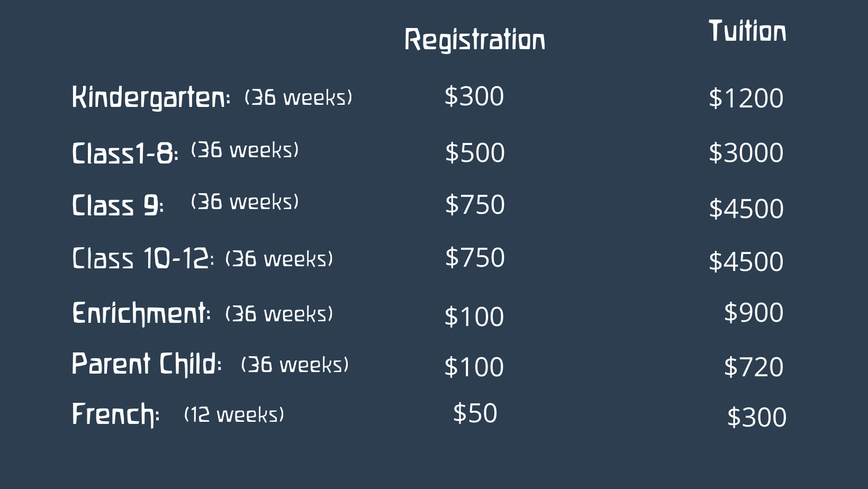This screenshot has width=868, height=489.
Task: Click the Class1-8 row label
Action: point(125,153)
